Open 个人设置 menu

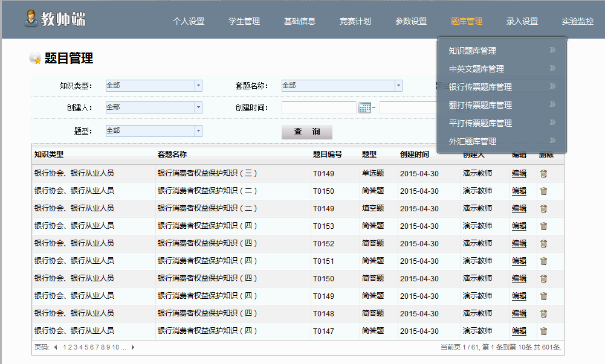click(x=189, y=21)
